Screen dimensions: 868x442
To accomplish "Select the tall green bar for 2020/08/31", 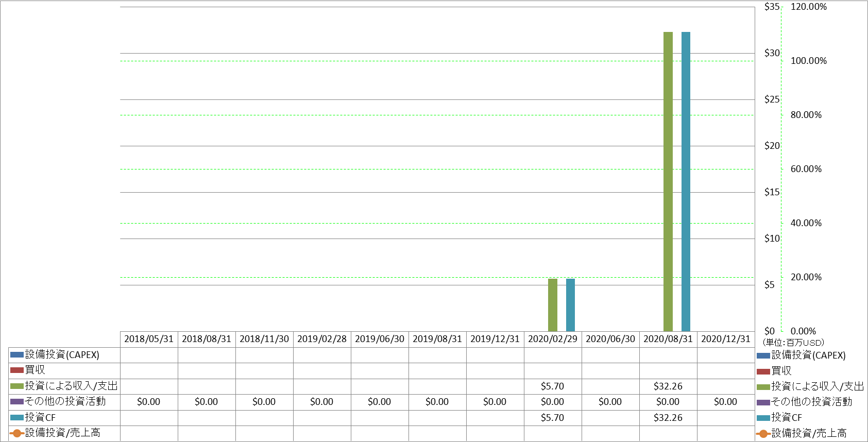I will [x=668, y=181].
